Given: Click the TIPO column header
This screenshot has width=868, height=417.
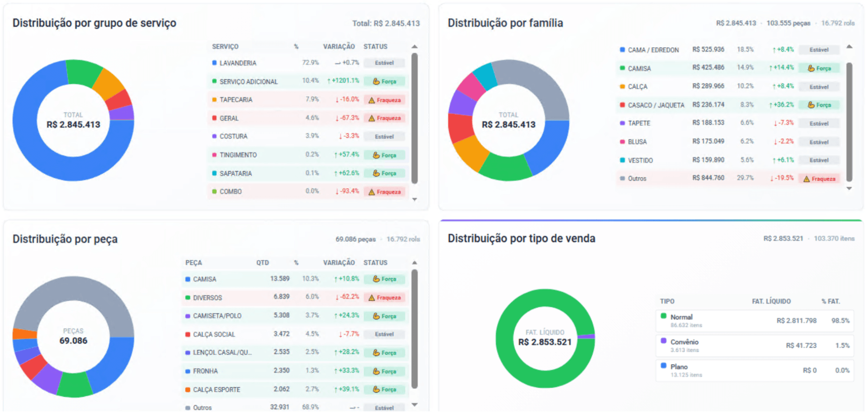Looking at the screenshot, I should pyautogui.click(x=667, y=301).
